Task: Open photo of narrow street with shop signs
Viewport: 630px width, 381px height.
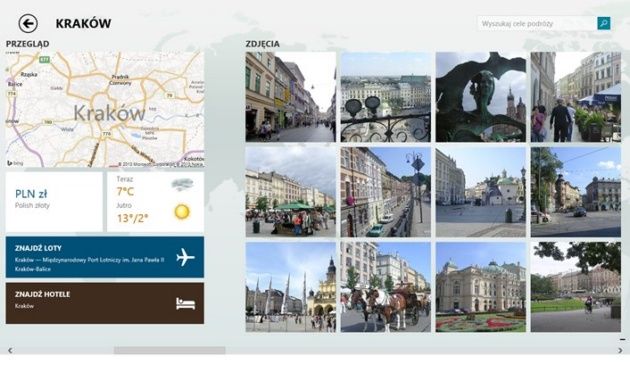Action: tap(290, 97)
